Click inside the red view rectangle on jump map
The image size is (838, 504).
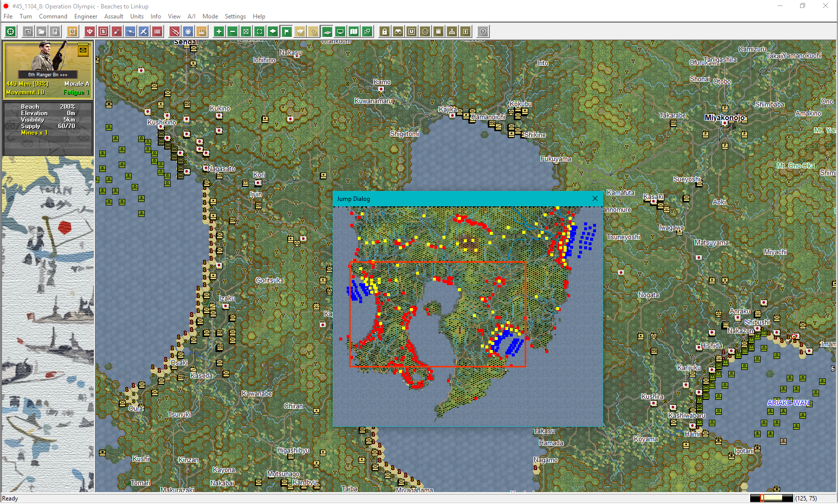(x=438, y=314)
